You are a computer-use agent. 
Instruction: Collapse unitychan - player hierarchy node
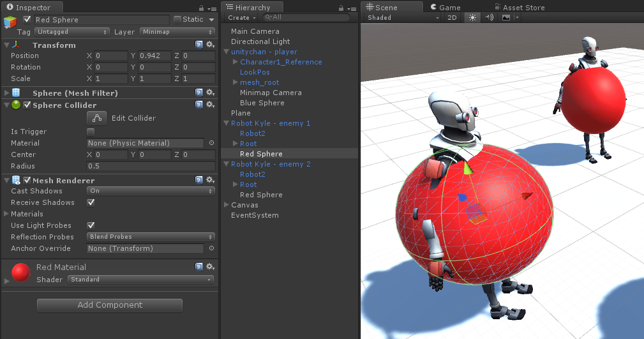(x=227, y=52)
